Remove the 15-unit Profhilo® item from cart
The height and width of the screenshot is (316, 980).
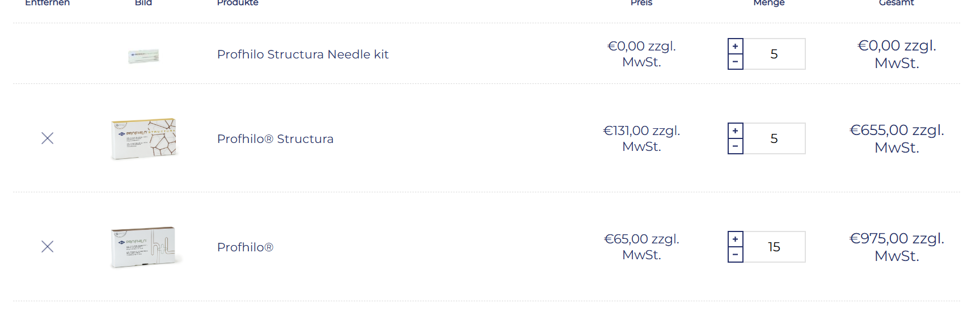coord(47,247)
